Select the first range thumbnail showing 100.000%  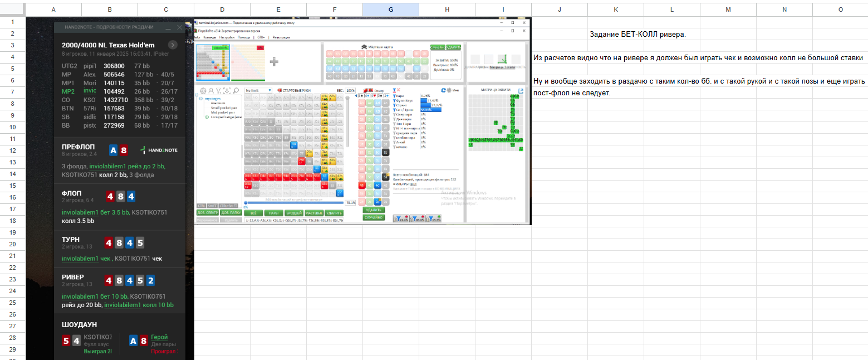click(x=213, y=62)
